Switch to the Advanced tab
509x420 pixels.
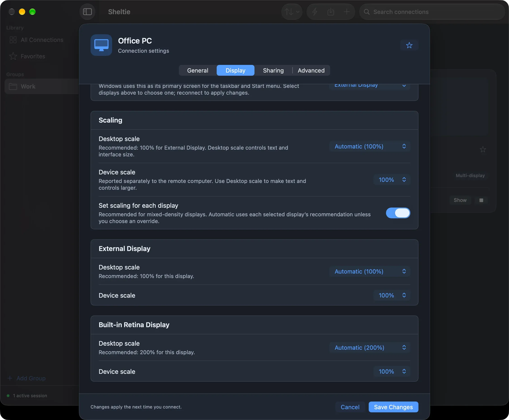pyautogui.click(x=311, y=70)
